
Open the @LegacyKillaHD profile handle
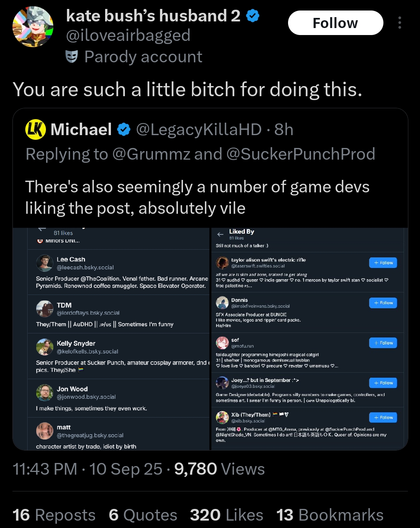pos(199,130)
